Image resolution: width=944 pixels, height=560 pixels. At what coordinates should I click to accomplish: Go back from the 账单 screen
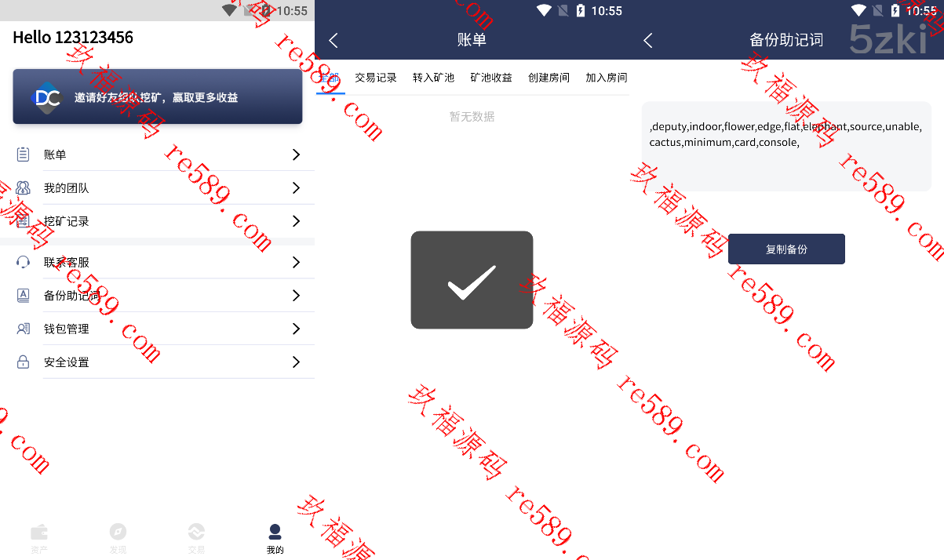[333, 40]
